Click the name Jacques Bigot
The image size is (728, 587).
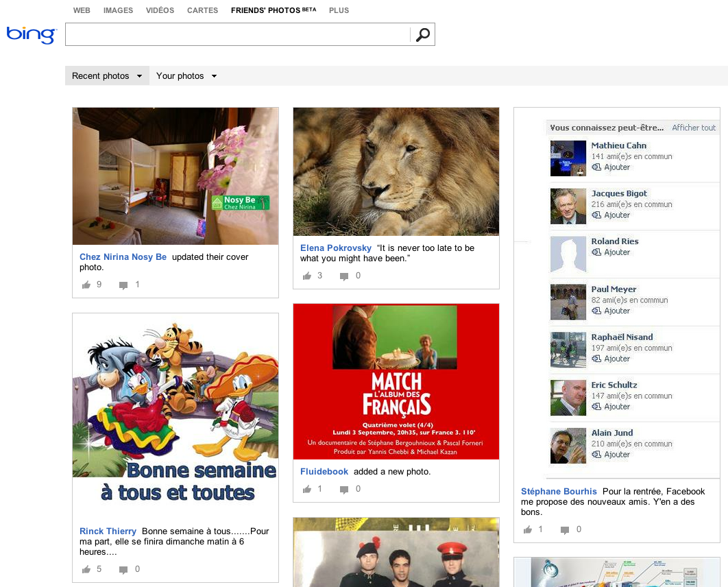tap(619, 193)
